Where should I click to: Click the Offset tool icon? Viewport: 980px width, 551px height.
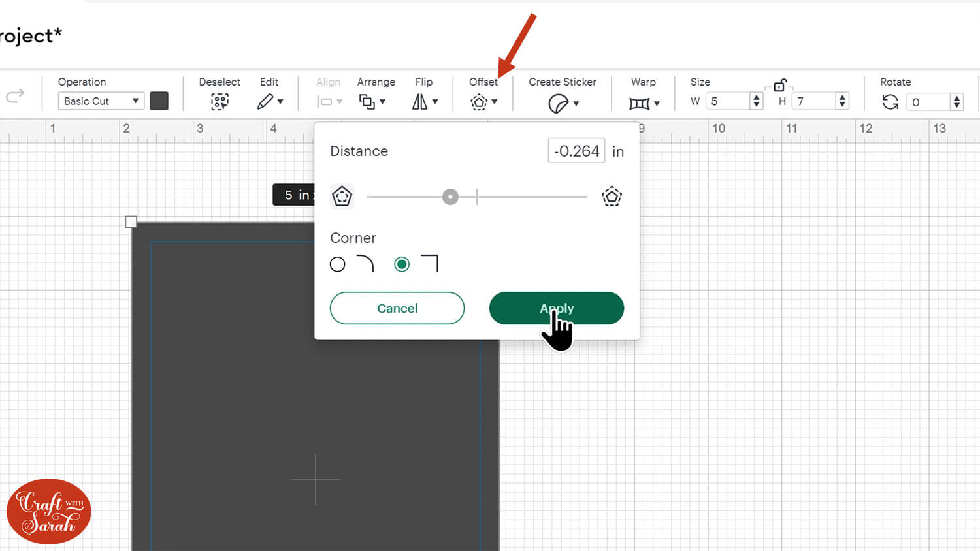[479, 102]
